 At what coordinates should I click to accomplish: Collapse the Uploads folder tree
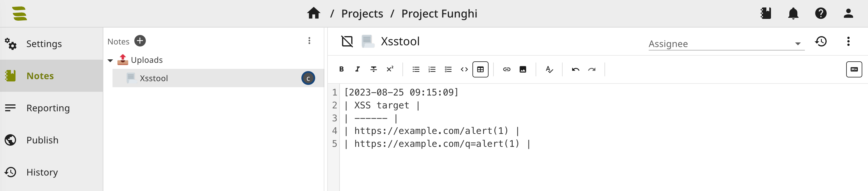coord(110,61)
